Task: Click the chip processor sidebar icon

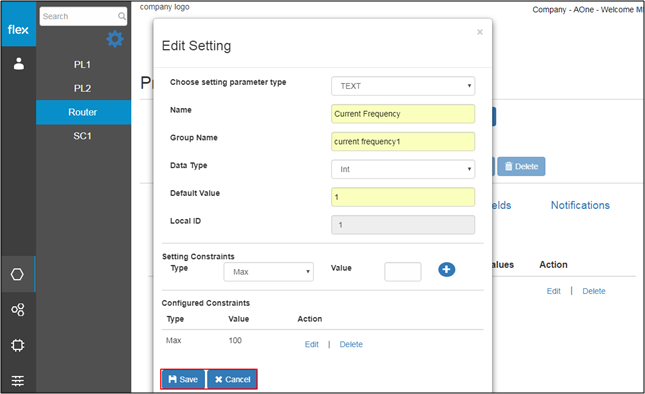Action: coord(18,345)
